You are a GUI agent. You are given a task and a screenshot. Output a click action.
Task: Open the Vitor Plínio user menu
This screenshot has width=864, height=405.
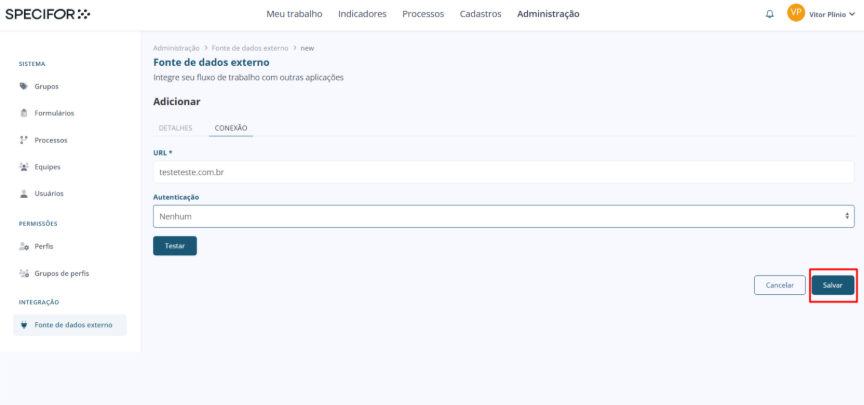(831, 15)
